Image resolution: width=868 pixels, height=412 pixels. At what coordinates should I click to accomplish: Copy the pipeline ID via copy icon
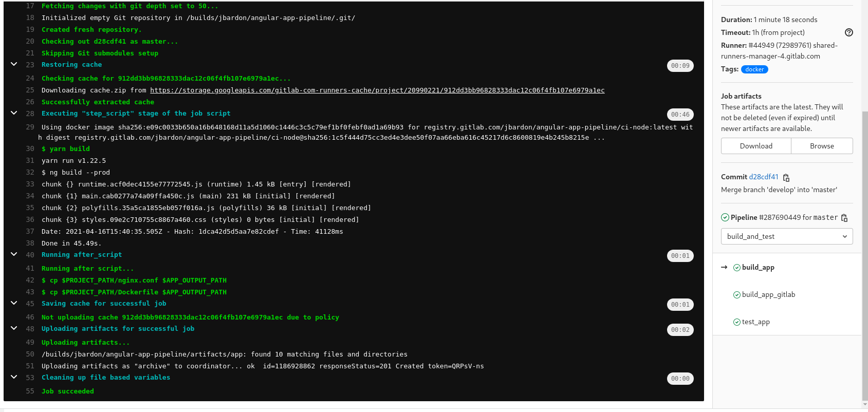click(x=844, y=217)
